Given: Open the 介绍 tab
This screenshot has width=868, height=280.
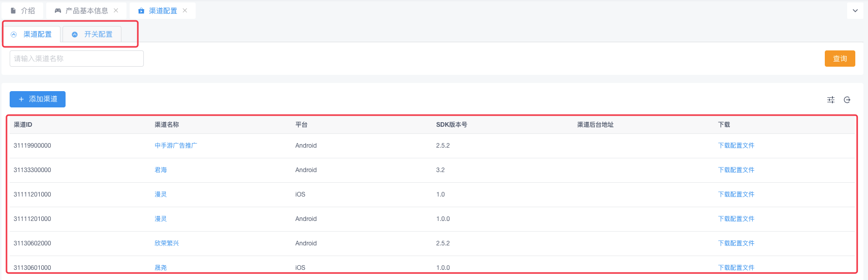Looking at the screenshot, I should 23,11.
